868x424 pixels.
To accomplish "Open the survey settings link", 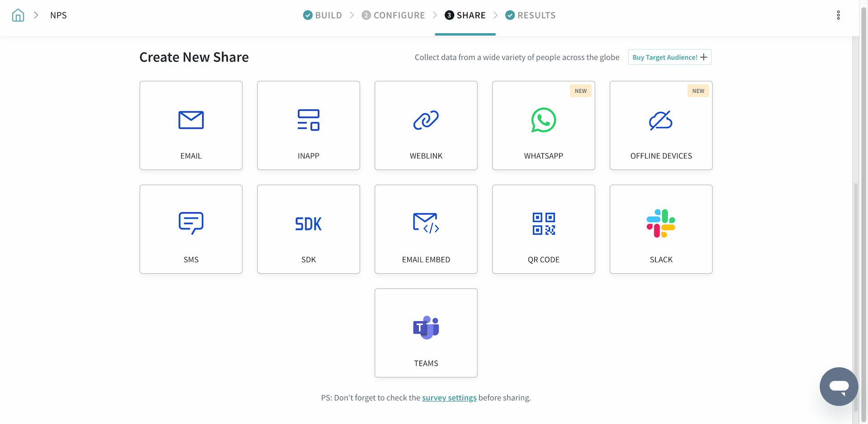I will (449, 398).
